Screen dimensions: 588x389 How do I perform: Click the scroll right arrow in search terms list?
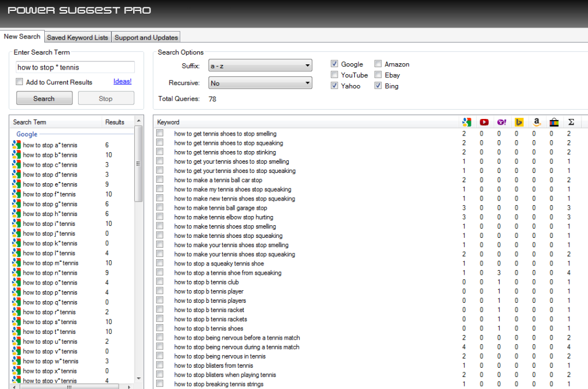(x=129, y=386)
